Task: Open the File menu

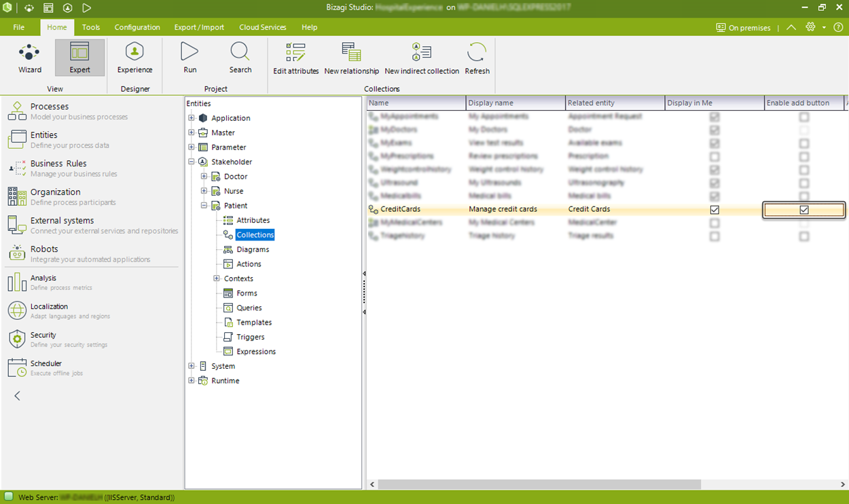Action: [x=19, y=27]
